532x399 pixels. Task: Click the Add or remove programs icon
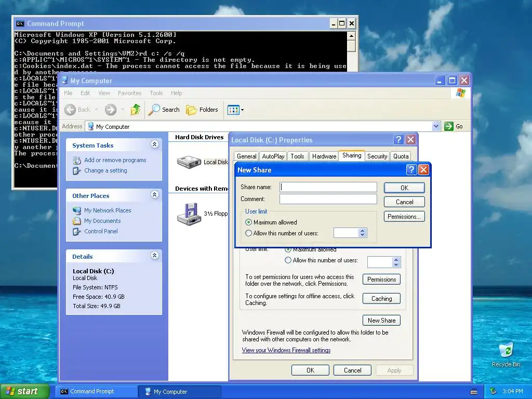77,160
